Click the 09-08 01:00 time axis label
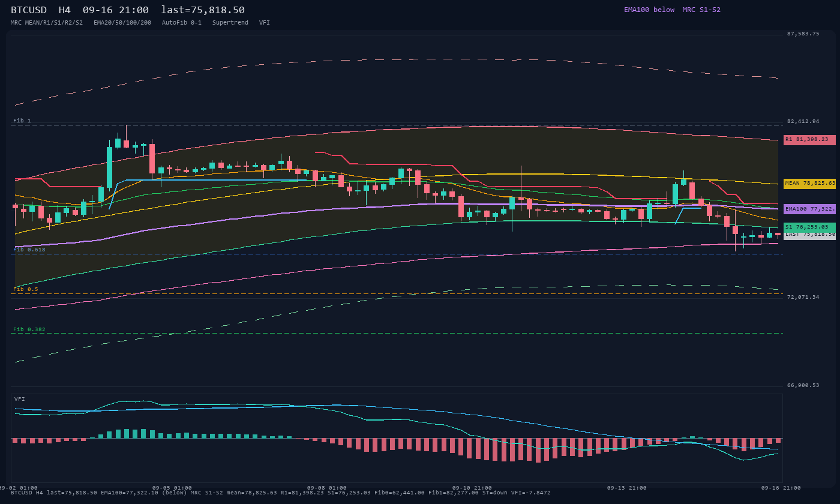Screen dimensions: 840x504 (x=327, y=488)
